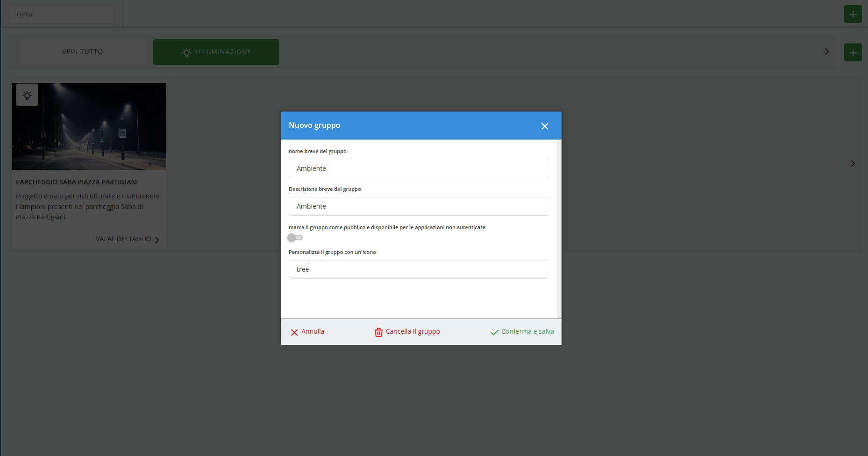The width and height of the screenshot is (868, 456).
Task: Toggle the public group switch
Action: coord(295,238)
